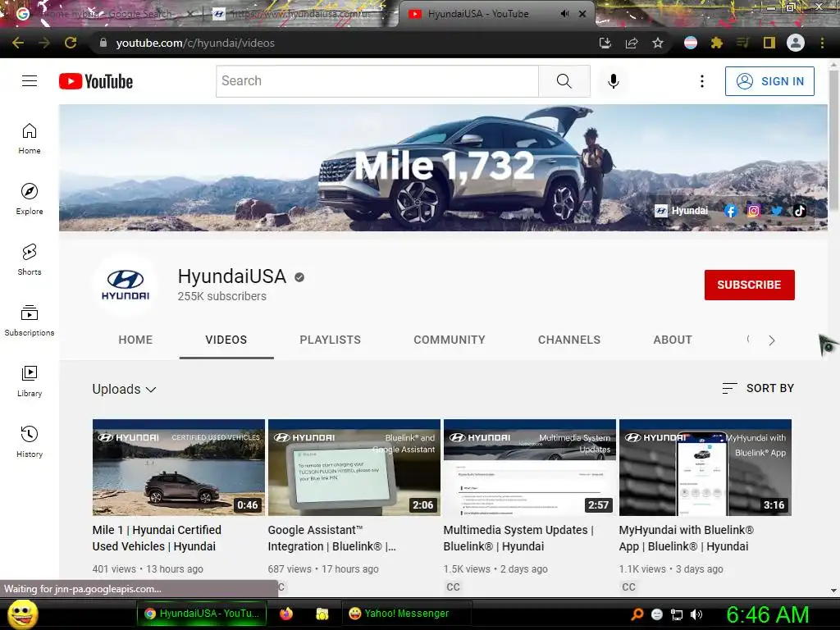Screen dimensions: 840x630
Task: Click browser back arrow
Action: pos(18,43)
